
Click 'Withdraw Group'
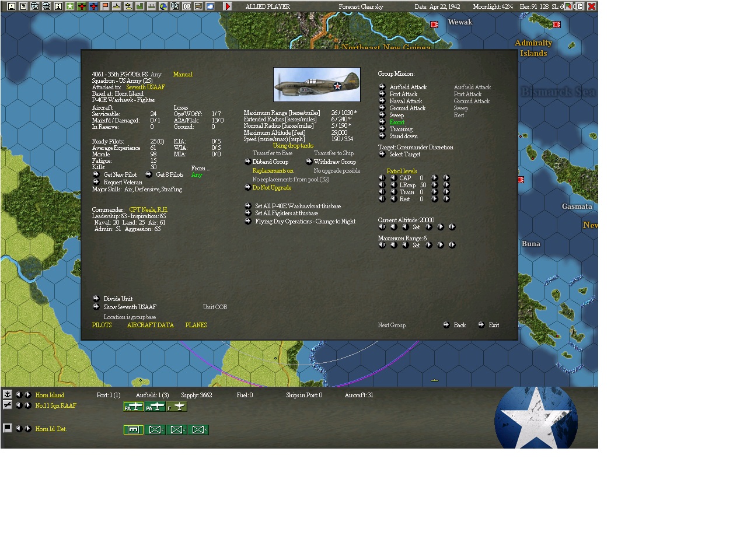(x=309, y=162)
